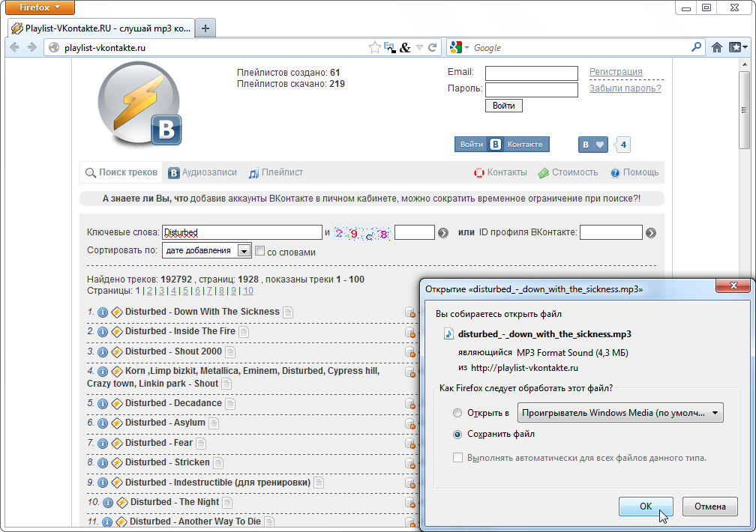756x532 pixels.
Task: Enable the 'со словами' checkbox
Action: click(259, 251)
